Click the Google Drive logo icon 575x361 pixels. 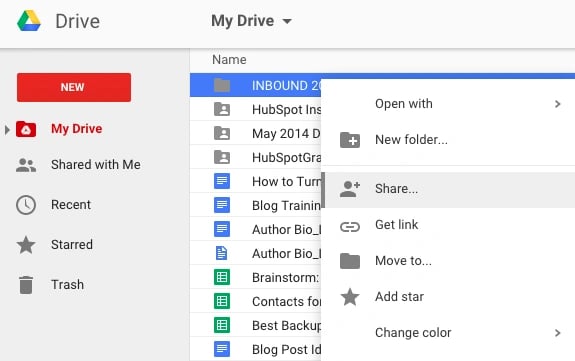(x=29, y=21)
